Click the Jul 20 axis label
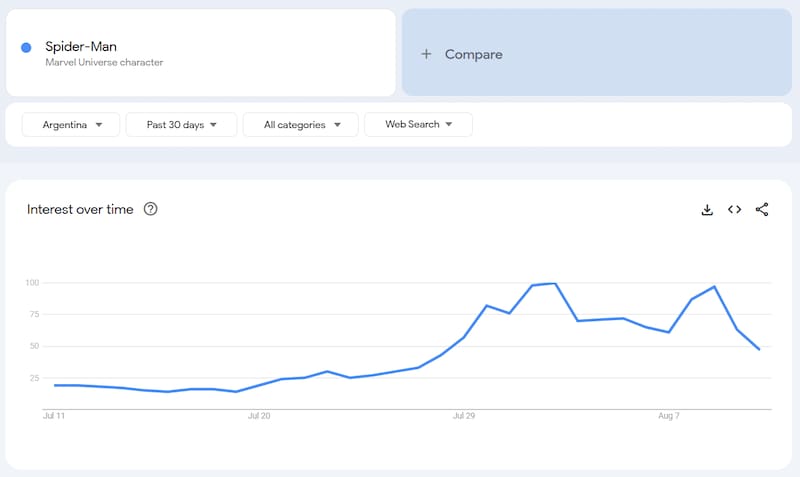The height and width of the screenshot is (477, 800). point(259,416)
